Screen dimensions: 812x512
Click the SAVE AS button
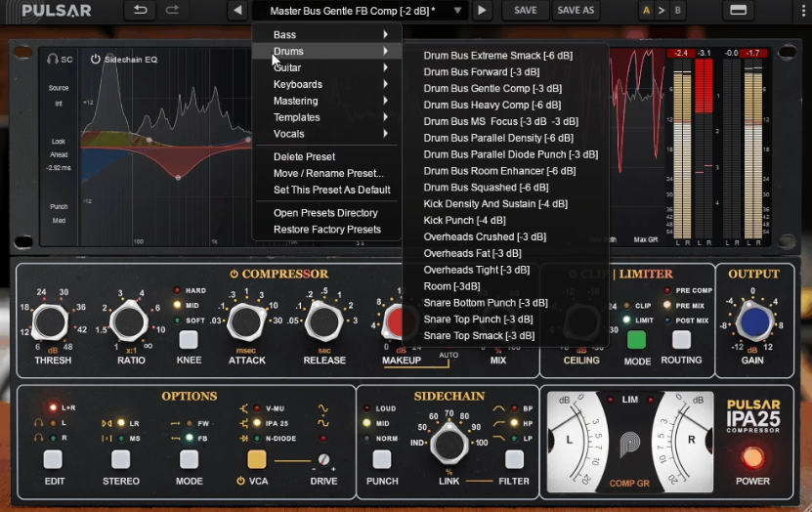(x=576, y=11)
